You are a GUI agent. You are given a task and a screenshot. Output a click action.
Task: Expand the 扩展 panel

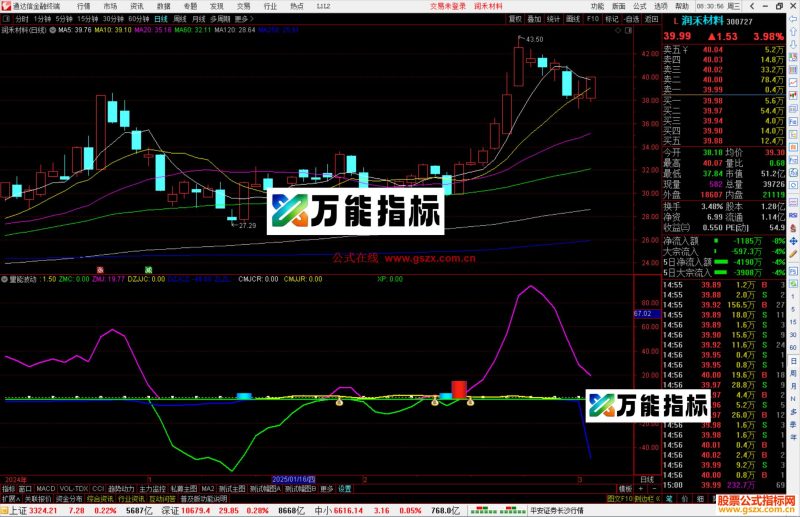click(x=11, y=499)
